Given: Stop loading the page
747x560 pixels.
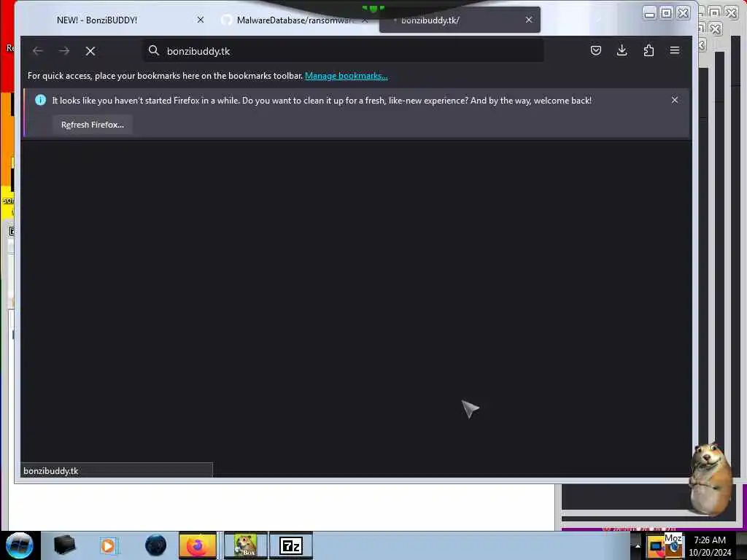Looking at the screenshot, I should (90, 51).
